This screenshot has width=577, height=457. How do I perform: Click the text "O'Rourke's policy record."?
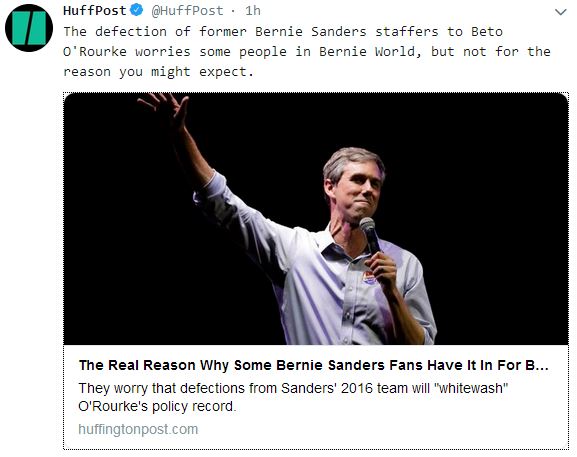157,407
